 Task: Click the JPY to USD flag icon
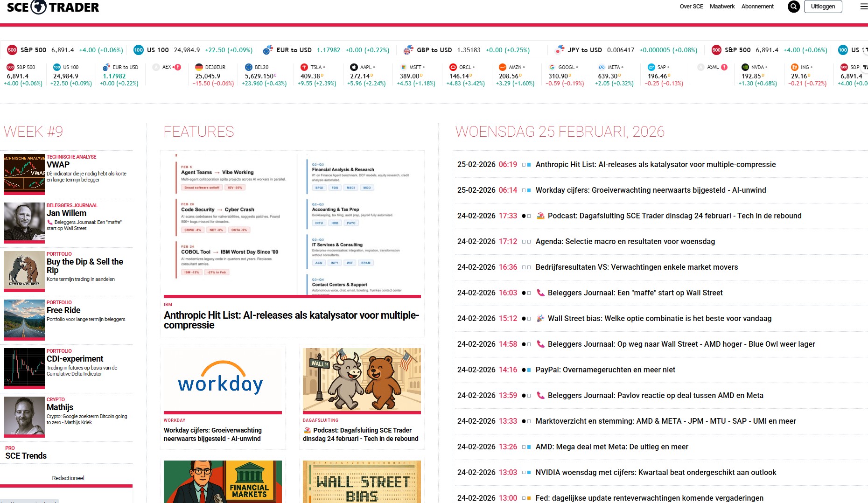(x=559, y=50)
